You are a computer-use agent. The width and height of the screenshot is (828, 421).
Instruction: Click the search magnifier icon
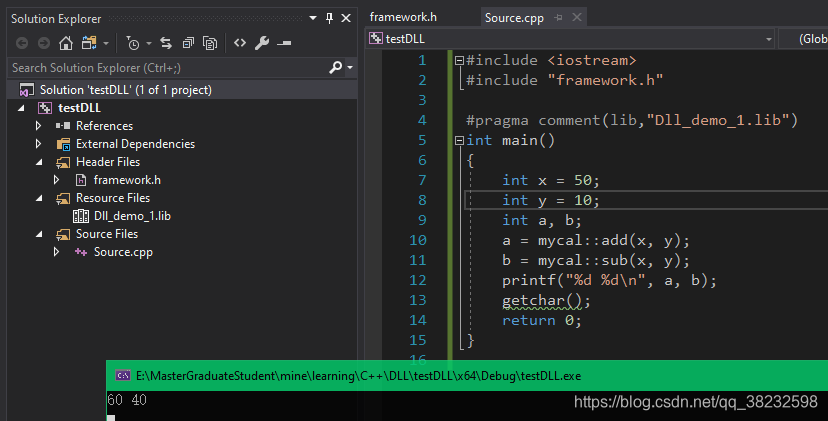pyautogui.click(x=335, y=68)
